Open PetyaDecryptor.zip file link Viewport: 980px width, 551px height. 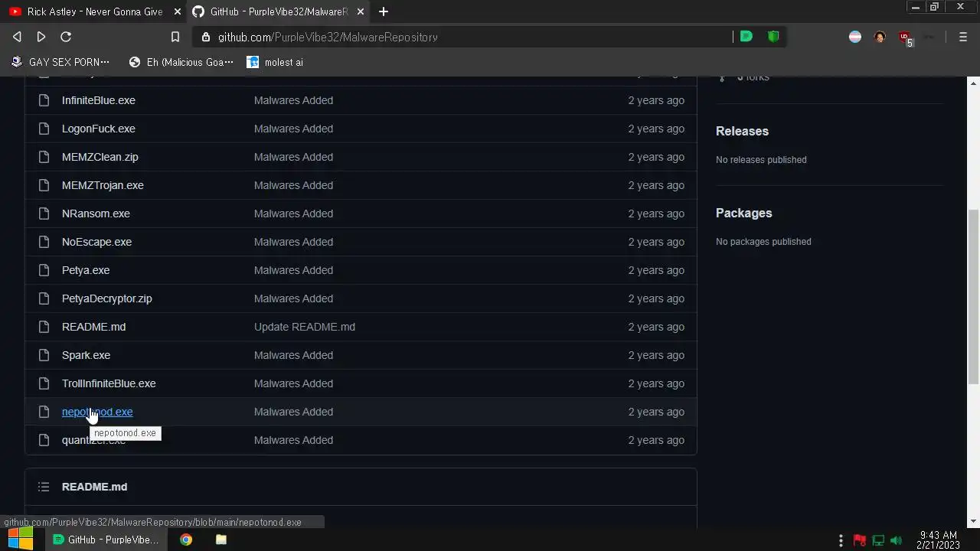pos(107,298)
